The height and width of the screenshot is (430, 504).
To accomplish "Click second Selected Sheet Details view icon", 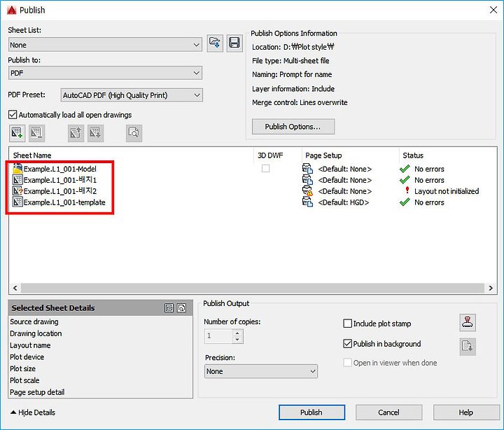I will pos(181,307).
